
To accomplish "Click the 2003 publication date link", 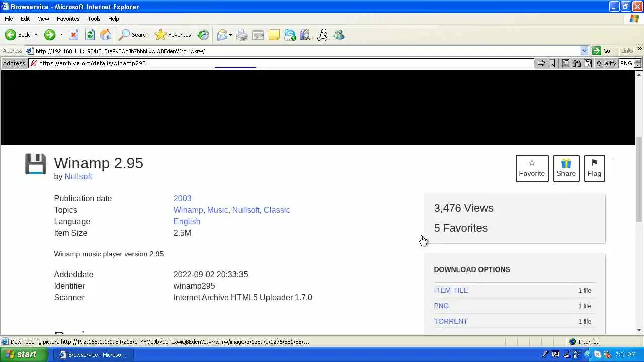I will tap(182, 198).
